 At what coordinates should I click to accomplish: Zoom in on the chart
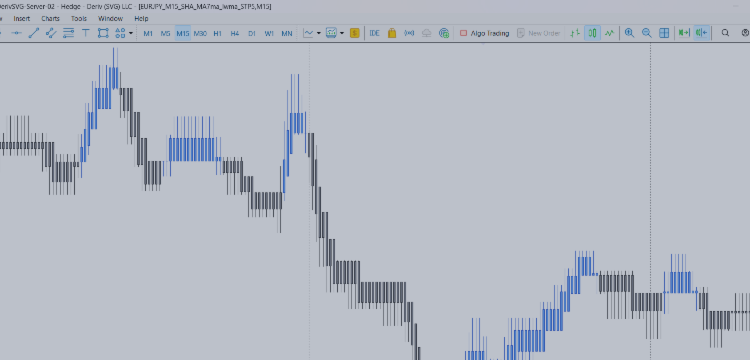tap(629, 33)
